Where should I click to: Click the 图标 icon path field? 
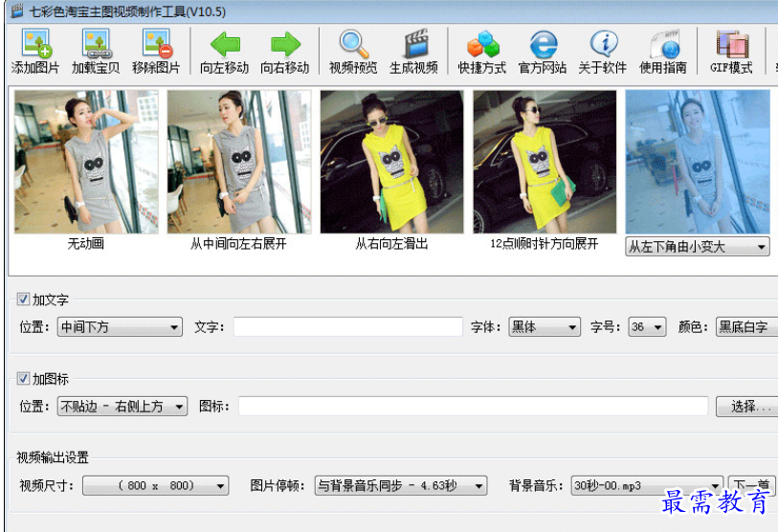point(474,407)
